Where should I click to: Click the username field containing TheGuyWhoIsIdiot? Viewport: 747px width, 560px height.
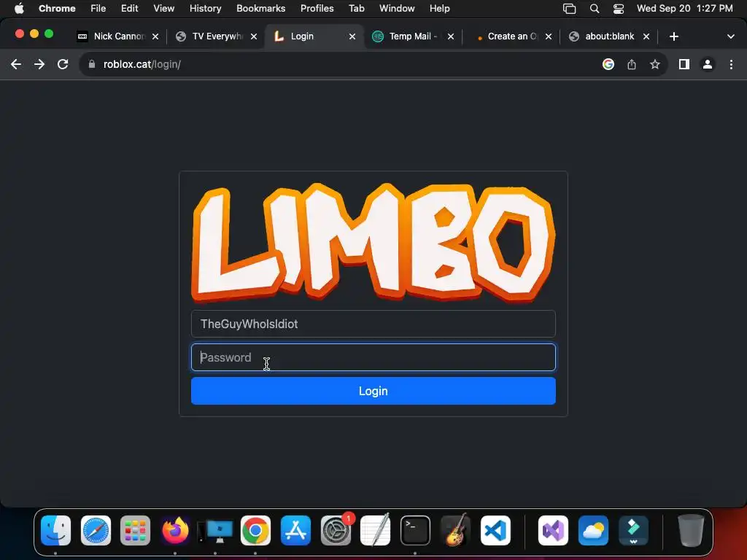pyautogui.click(x=373, y=324)
